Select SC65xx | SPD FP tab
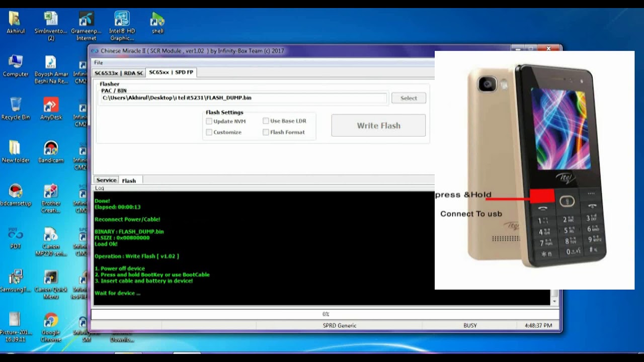Viewport: 644px width, 362px height. click(171, 72)
